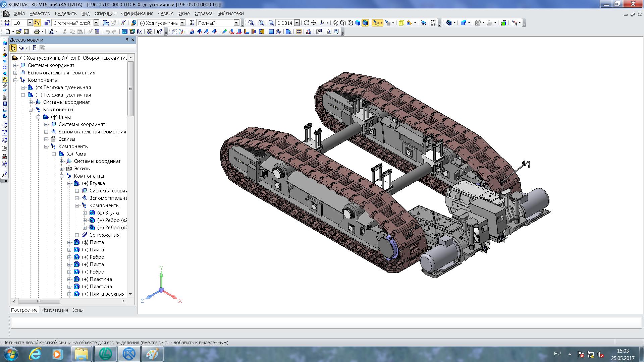644x362 pixels.
Task: Open the Variables f(x) icon
Action: pyautogui.click(x=140, y=32)
